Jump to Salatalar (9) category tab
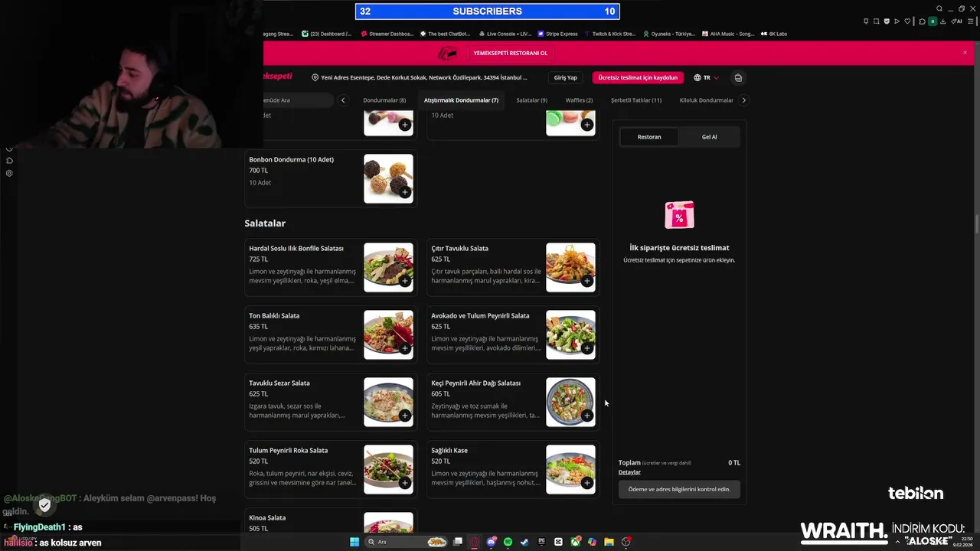980x551 pixels. (531, 100)
